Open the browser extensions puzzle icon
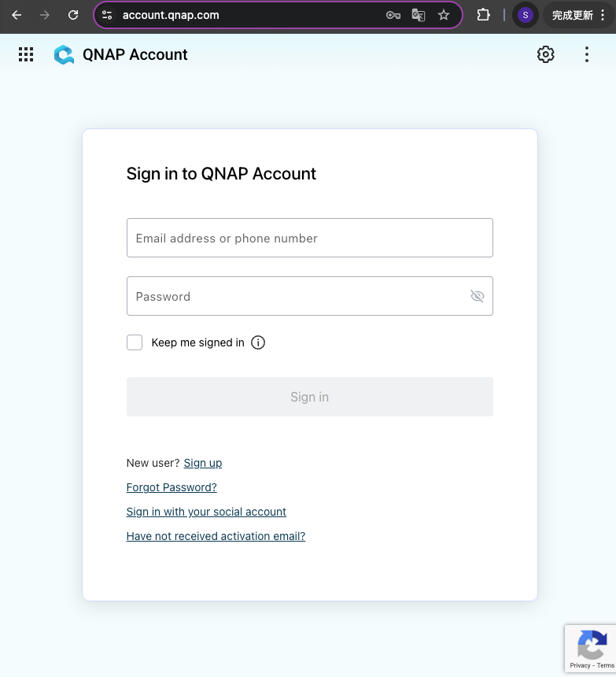This screenshot has width=616, height=677. pos(484,15)
